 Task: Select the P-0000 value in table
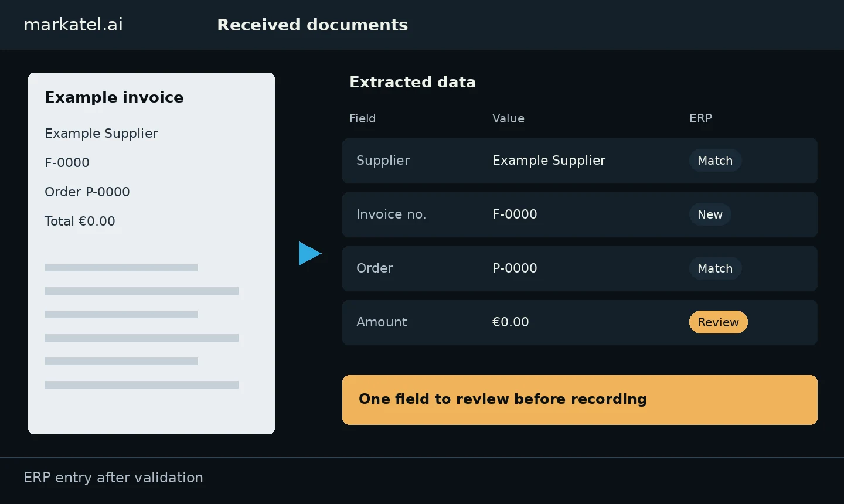[x=515, y=268]
